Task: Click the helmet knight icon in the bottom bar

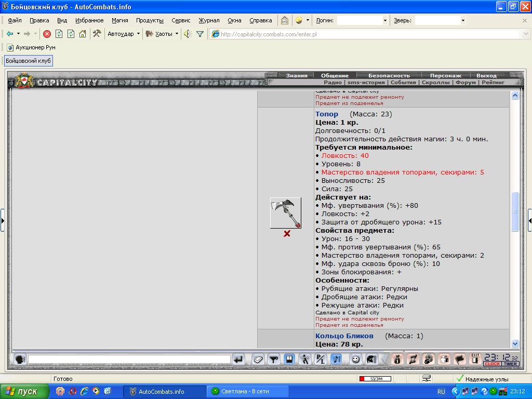Action: [372, 359]
